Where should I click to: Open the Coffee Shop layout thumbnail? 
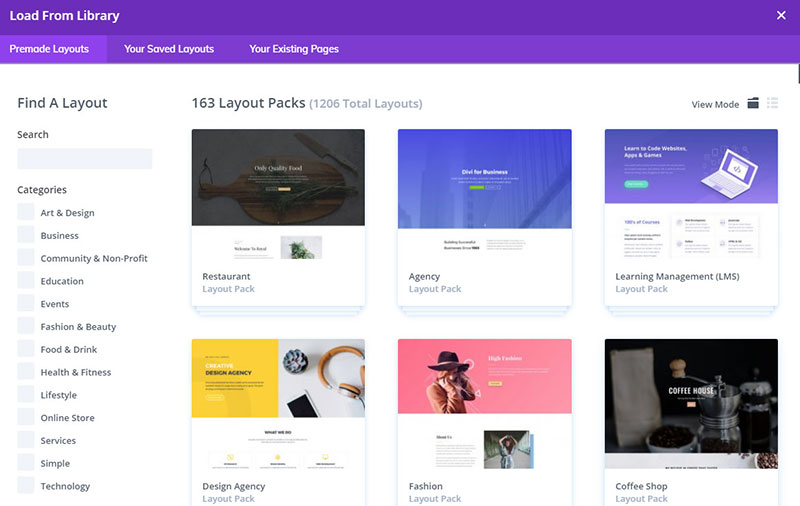click(691, 404)
